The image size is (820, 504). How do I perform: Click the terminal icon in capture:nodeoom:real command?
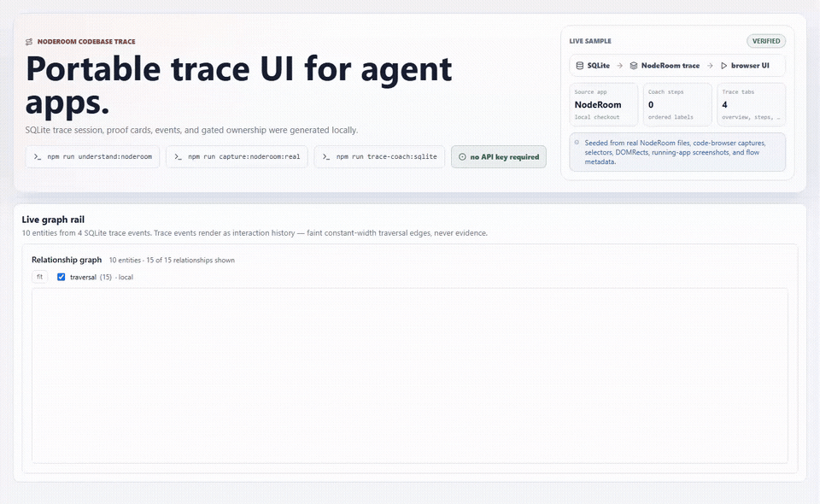pos(179,157)
